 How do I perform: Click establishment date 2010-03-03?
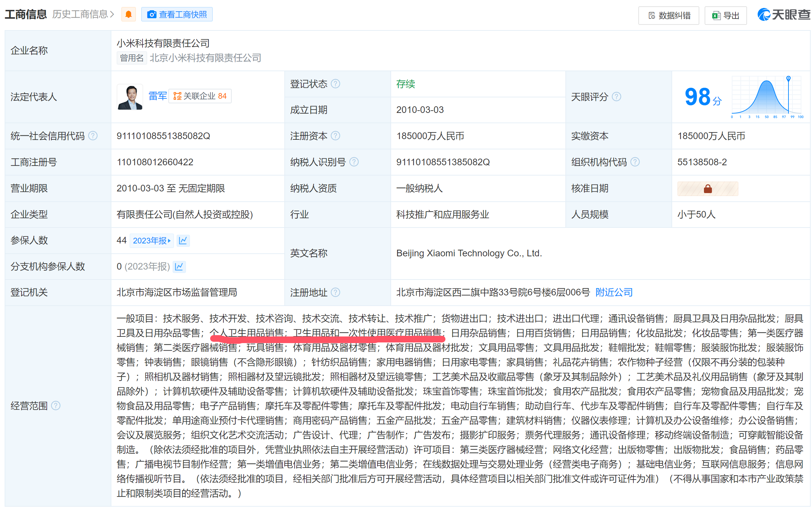420,110
